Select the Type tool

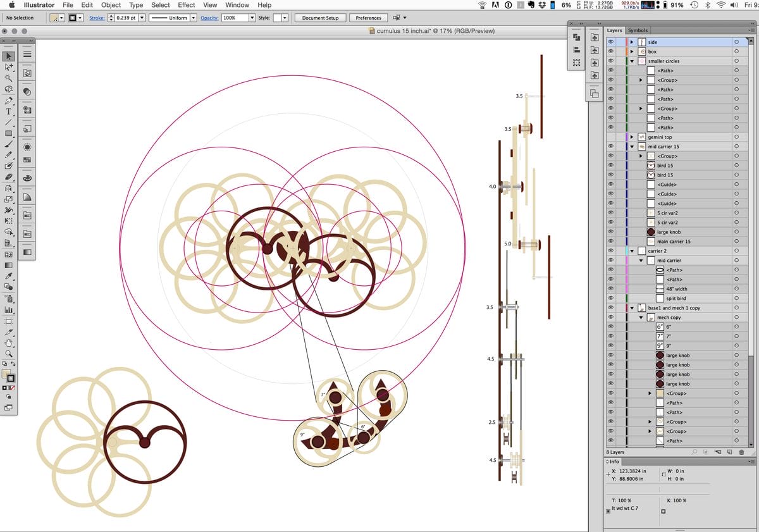tap(9, 111)
